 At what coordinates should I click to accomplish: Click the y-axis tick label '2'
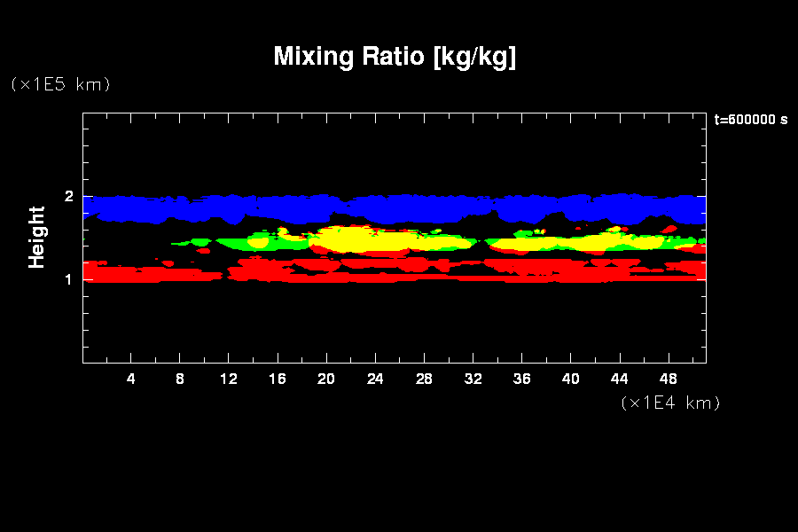tap(68, 197)
